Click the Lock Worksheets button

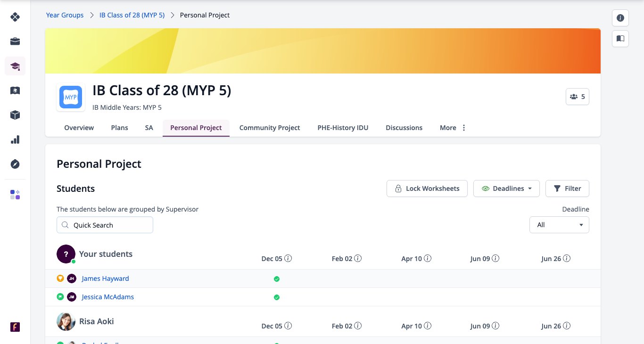tap(427, 188)
